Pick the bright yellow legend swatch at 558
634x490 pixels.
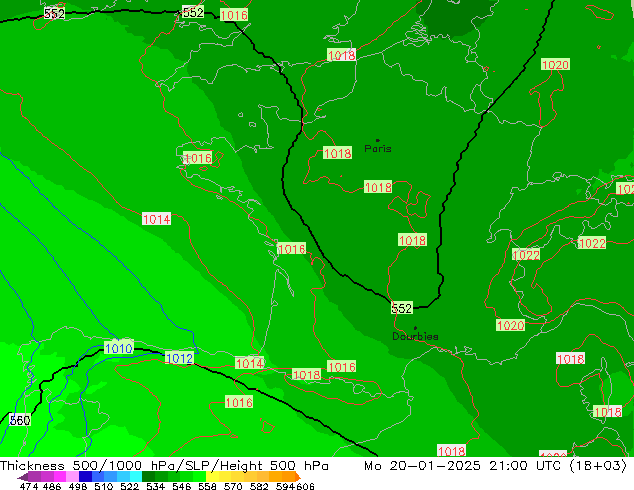pos(212,476)
